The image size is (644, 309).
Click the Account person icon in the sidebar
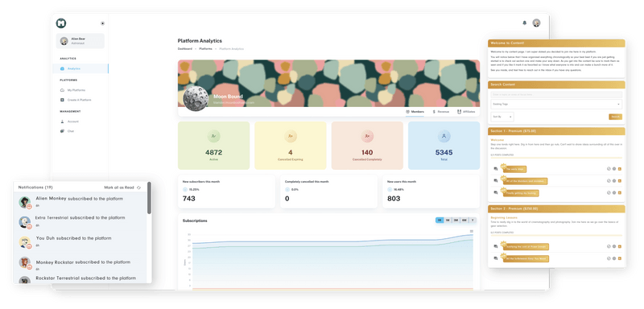pyautogui.click(x=63, y=122)
